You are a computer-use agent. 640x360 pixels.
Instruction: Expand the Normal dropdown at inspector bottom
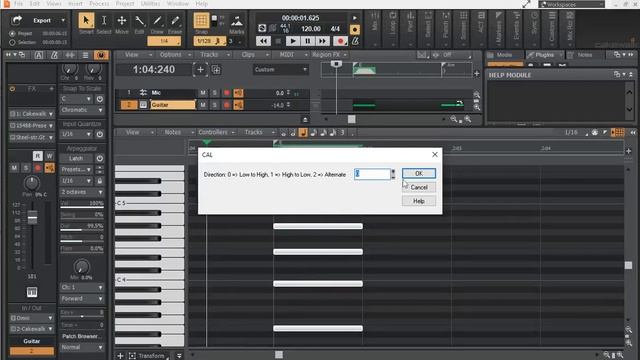(x=82, y=347)
